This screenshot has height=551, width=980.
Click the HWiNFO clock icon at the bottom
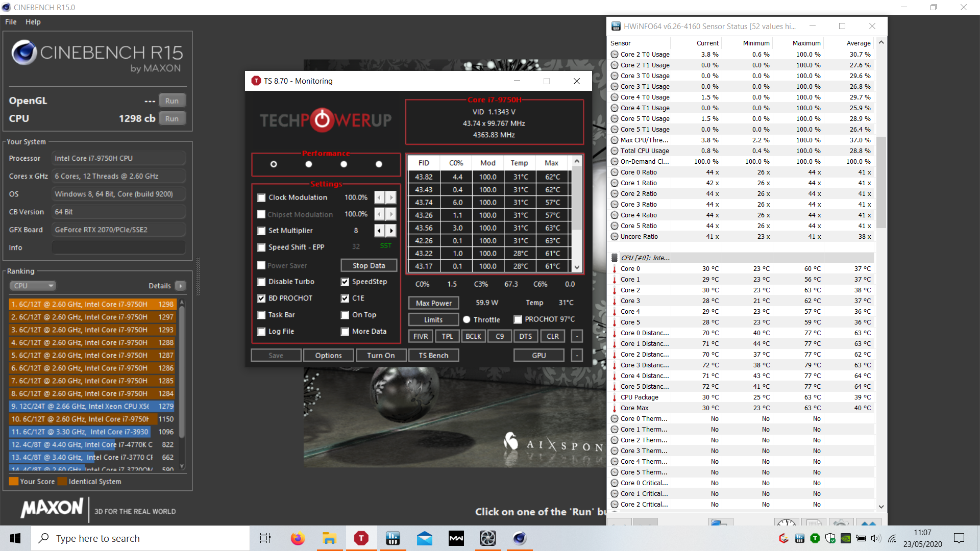pos(786,522)
